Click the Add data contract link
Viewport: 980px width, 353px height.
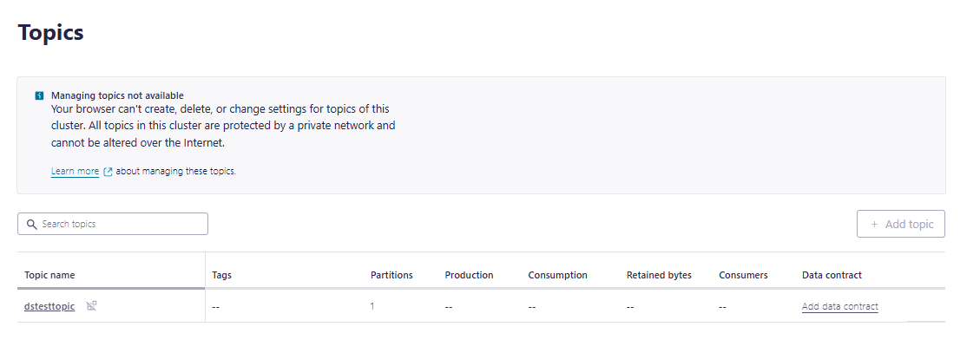pyautogui.click(x=840, y=306)
